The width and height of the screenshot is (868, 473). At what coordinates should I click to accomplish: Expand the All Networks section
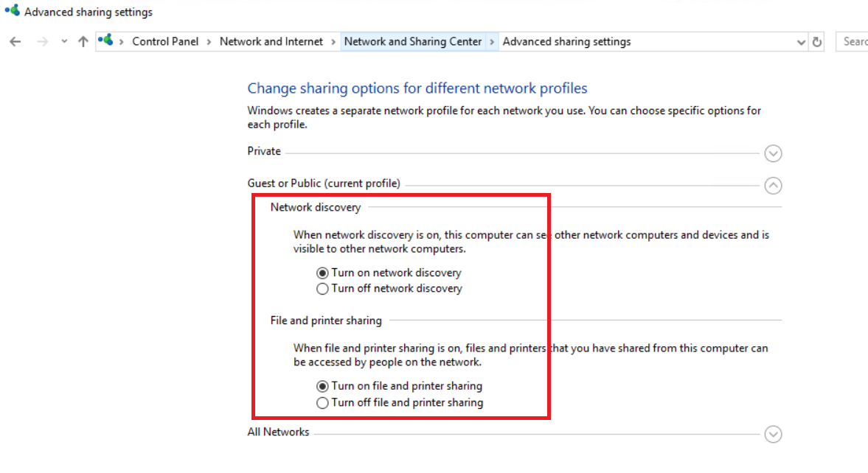[774, 434]
